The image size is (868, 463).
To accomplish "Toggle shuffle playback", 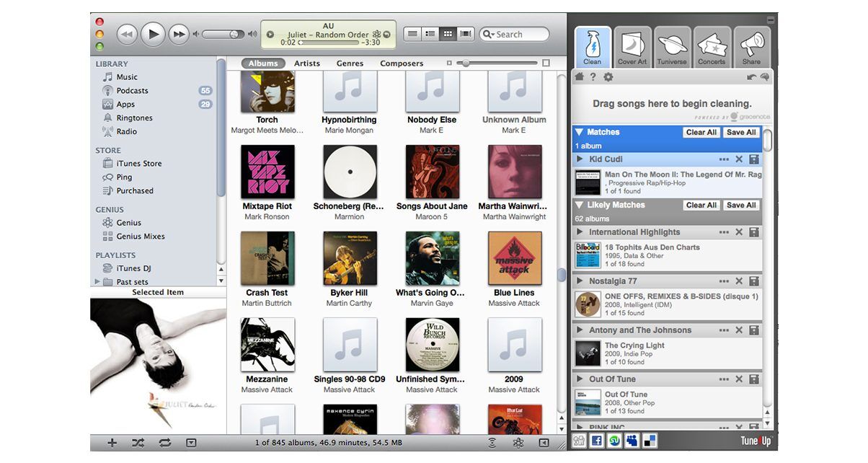I will coord(138,443).
